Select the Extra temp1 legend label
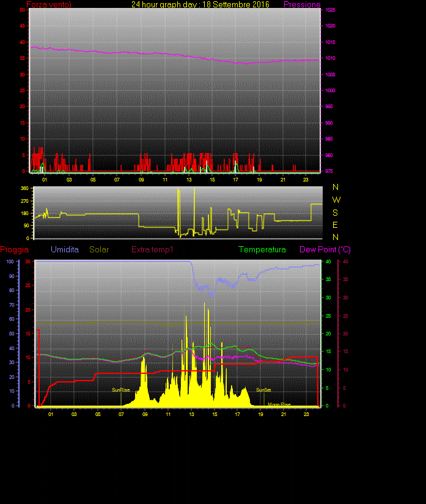The image size is (426, 504). click(x=152, y=250)
